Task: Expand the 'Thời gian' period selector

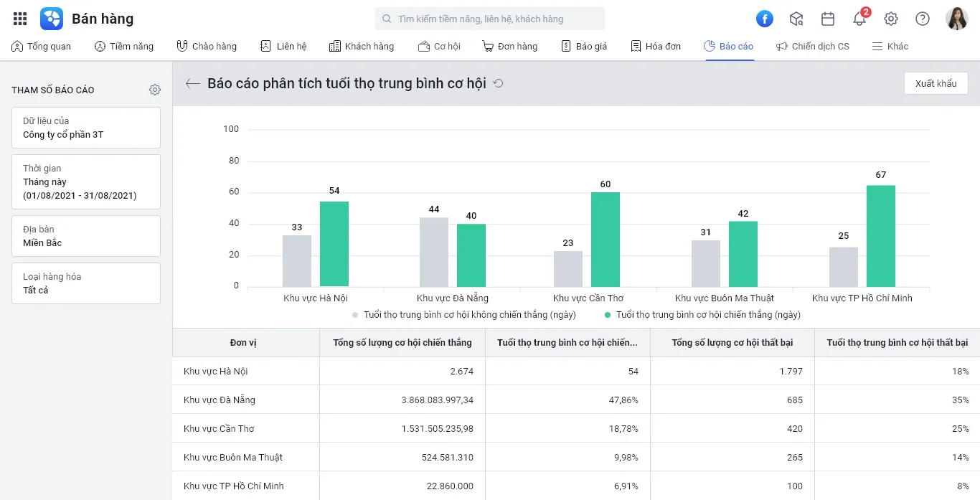Action: pyautogui.click(x=86, y=181)
